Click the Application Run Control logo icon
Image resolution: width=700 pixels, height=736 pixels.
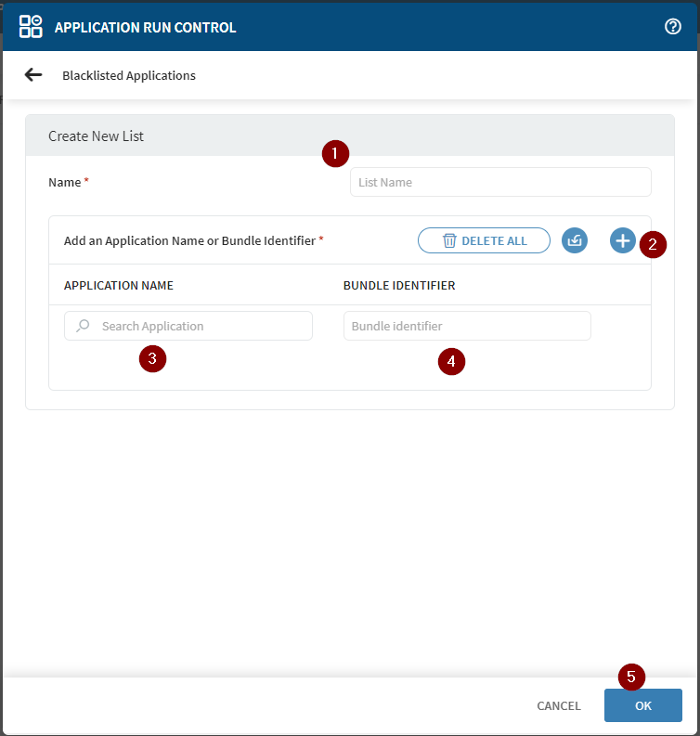coord(31,27)
